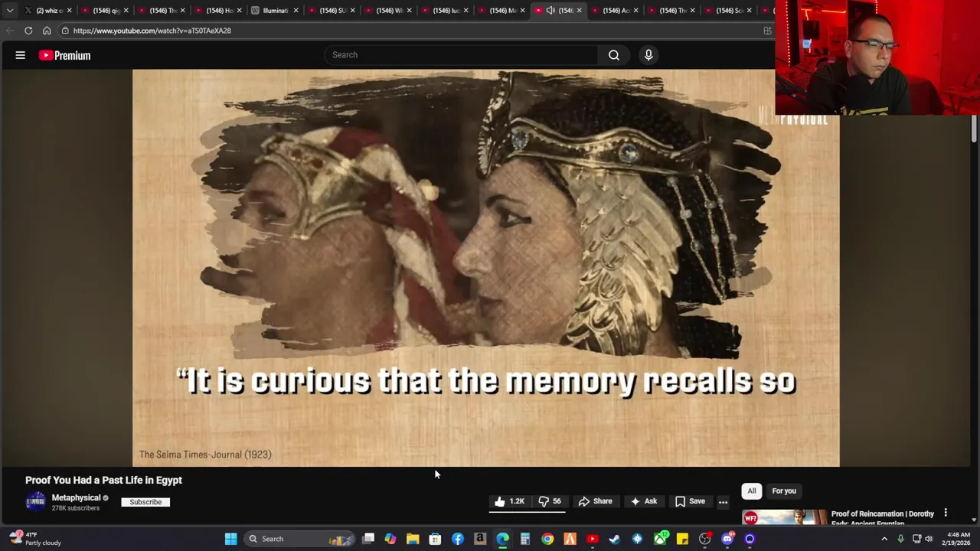Viewport: 980px width, 551px height.
Task: Select the For you filter chip
Action: (784, 491)
